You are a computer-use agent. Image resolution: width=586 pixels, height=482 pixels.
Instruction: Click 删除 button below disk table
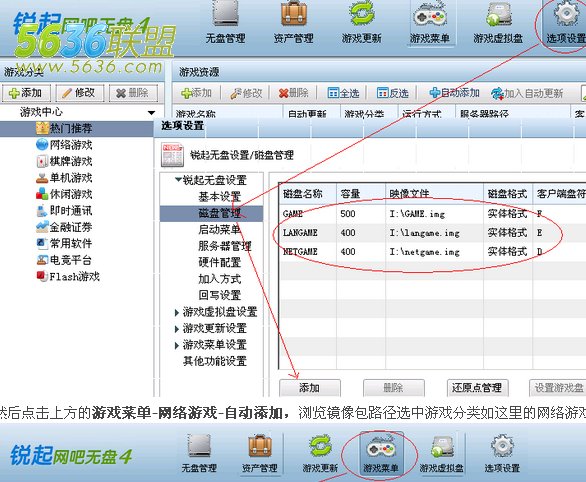click(x=394, y=388)
